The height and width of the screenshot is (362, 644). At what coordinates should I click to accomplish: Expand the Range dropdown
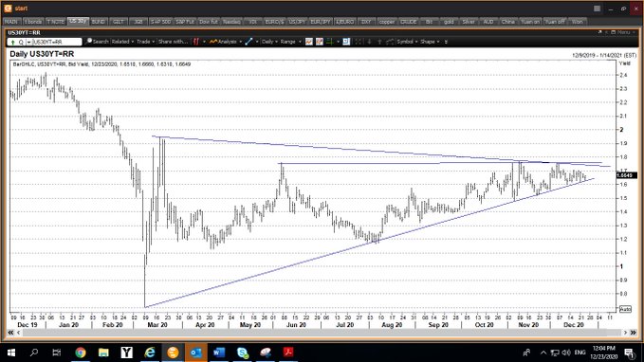[290, 42]
